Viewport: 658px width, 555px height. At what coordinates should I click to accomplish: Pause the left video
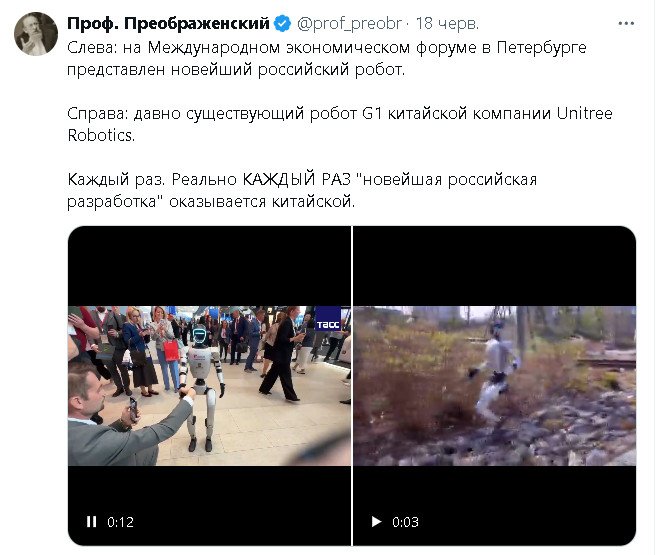91,521
